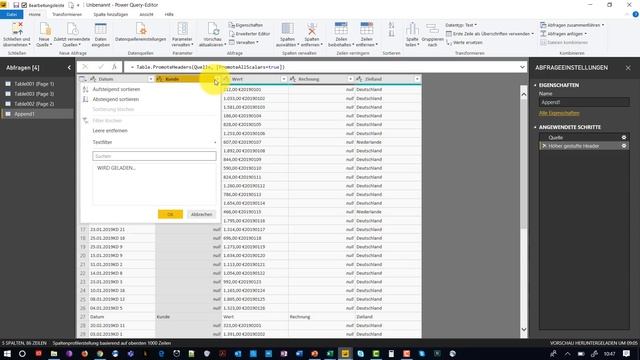This screenshot has width=640, height=360.
Task: Click the query Name field
Action: coord(584,102)
